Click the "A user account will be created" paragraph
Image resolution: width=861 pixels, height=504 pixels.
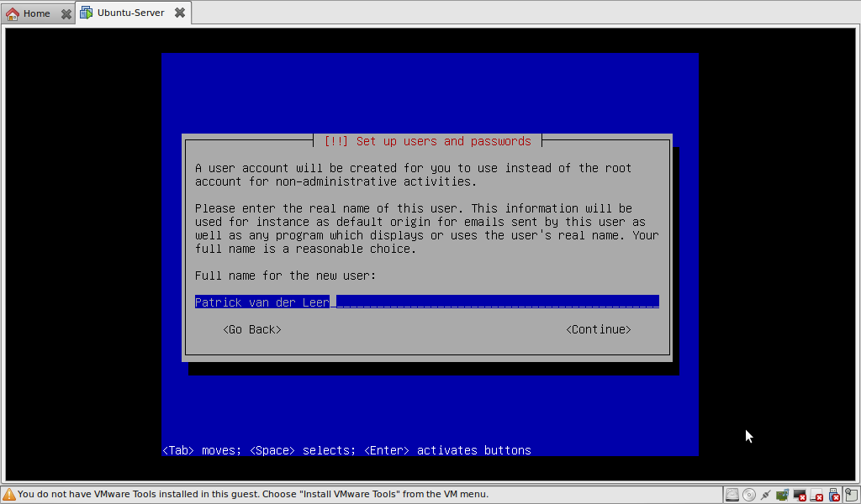413,175
